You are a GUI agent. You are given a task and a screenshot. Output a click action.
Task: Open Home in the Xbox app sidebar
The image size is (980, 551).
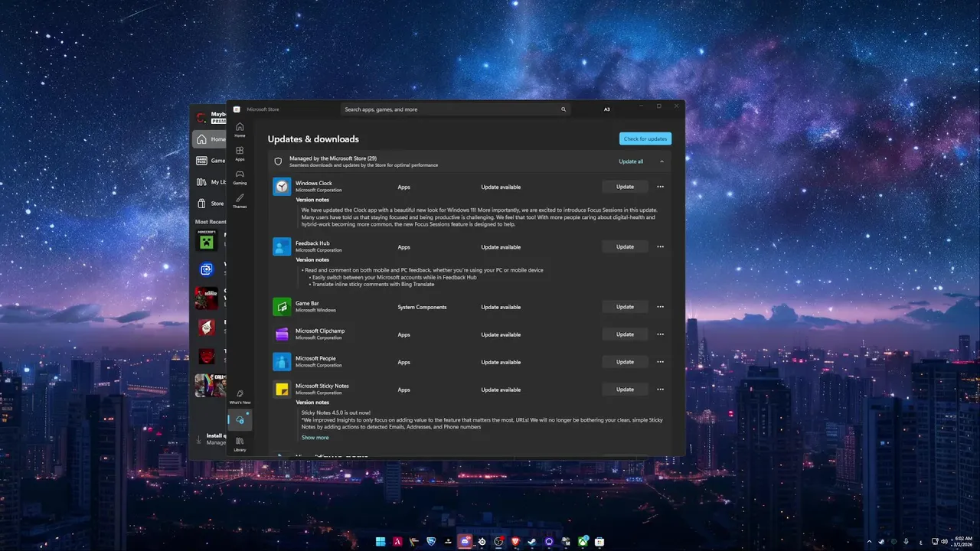tap(209, 139)
